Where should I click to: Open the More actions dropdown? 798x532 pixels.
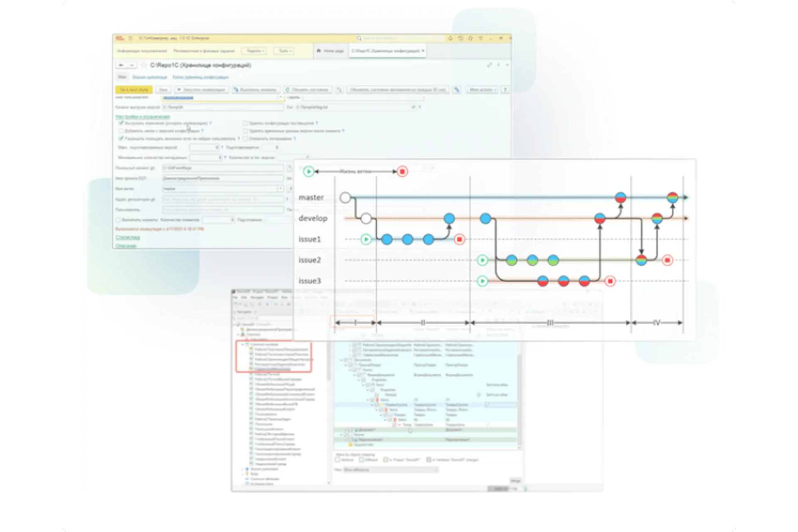[482, 90]
